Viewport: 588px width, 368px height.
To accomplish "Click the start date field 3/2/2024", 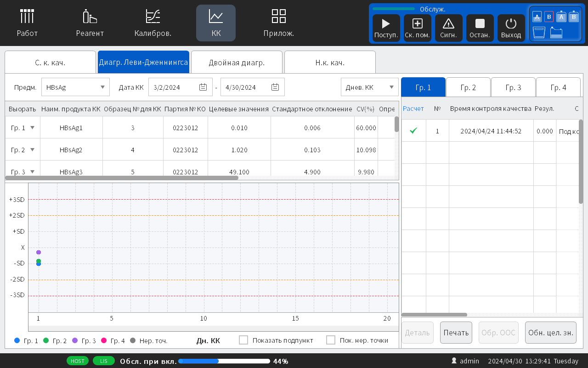I will 181,87.
